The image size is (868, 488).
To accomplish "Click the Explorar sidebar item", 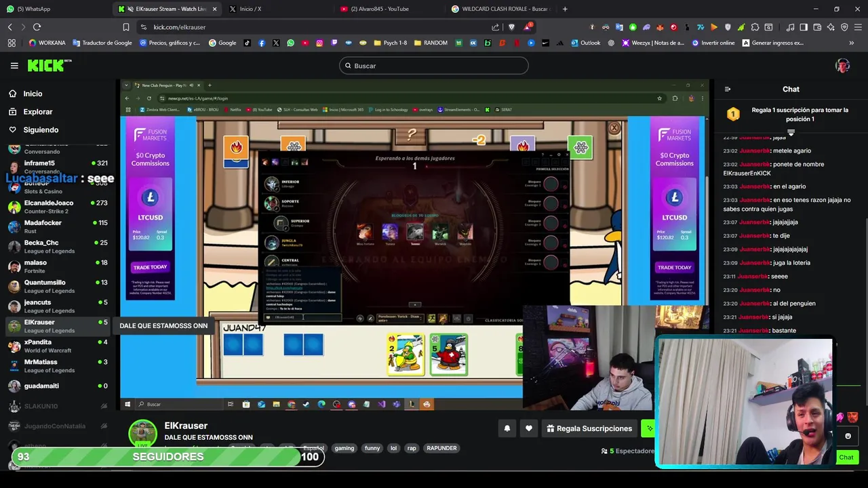I will [x=38, y=112].
